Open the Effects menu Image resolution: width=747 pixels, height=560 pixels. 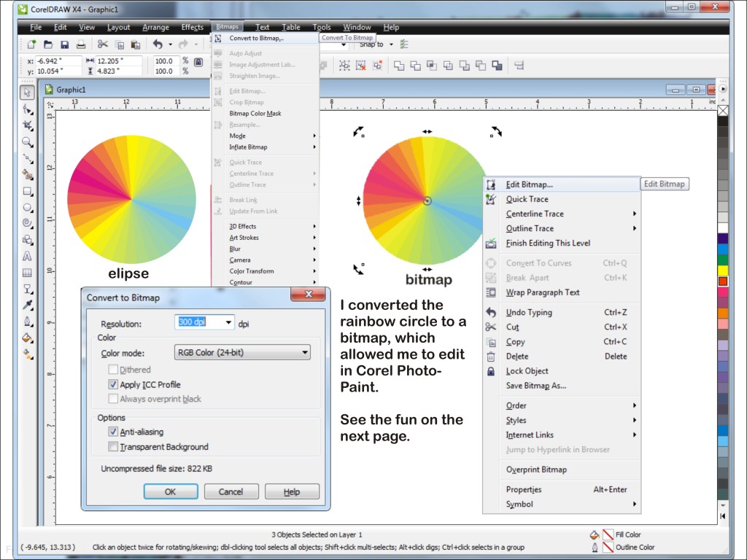click(x=193, y=28)
